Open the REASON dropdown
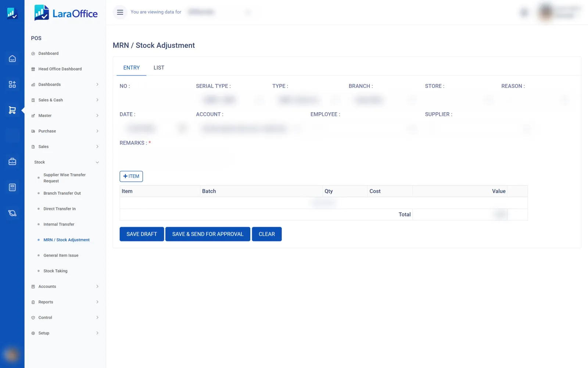The width and height of the screenshot is (588, 368). pyautogui.click(x=536, y=100)
